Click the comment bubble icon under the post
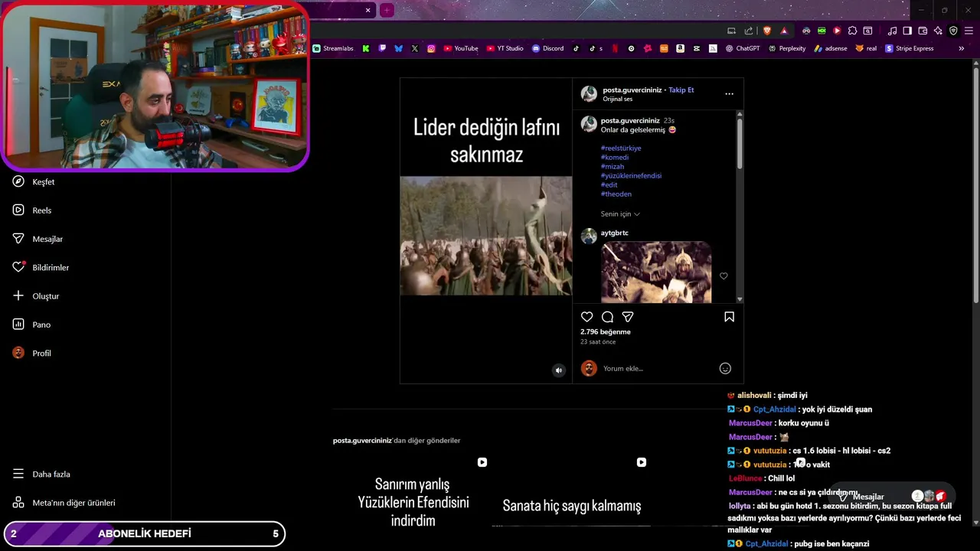The width and height of the screenshot is (980, 551). pos(607,317)
